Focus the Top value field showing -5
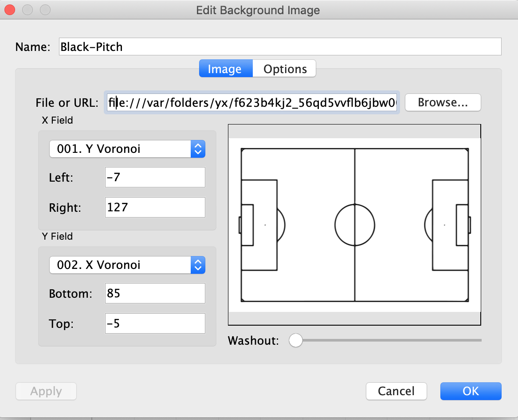Image resolution: width=518 pixels, height=420 pixels. pyautogui.click(x=155, y=323)
